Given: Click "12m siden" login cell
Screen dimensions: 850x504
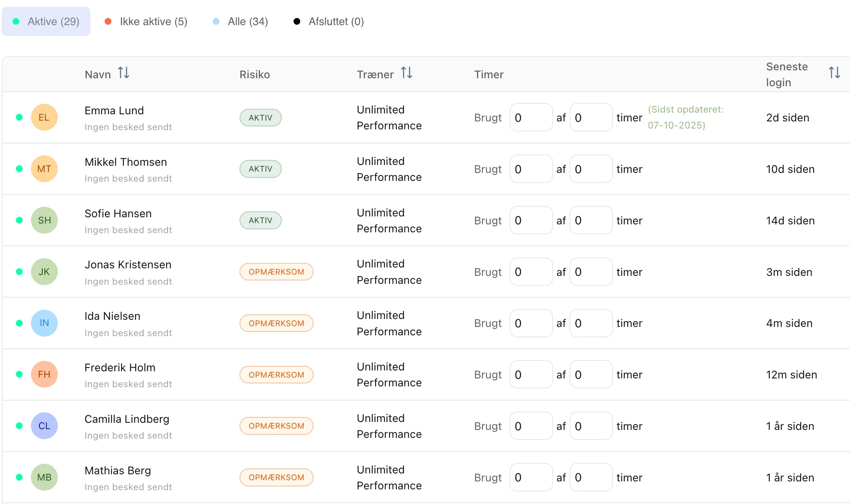Looking at the screenshot, I should click(791, 375).
